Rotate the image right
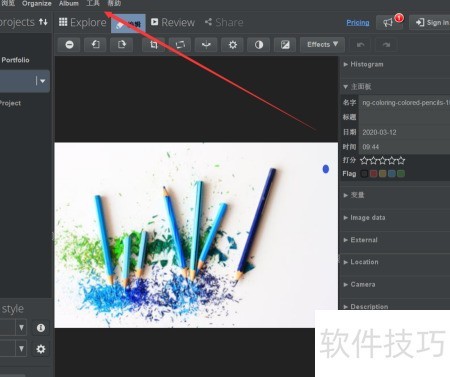The height and width of the screenshot is (377, 450). pos(121,45)
